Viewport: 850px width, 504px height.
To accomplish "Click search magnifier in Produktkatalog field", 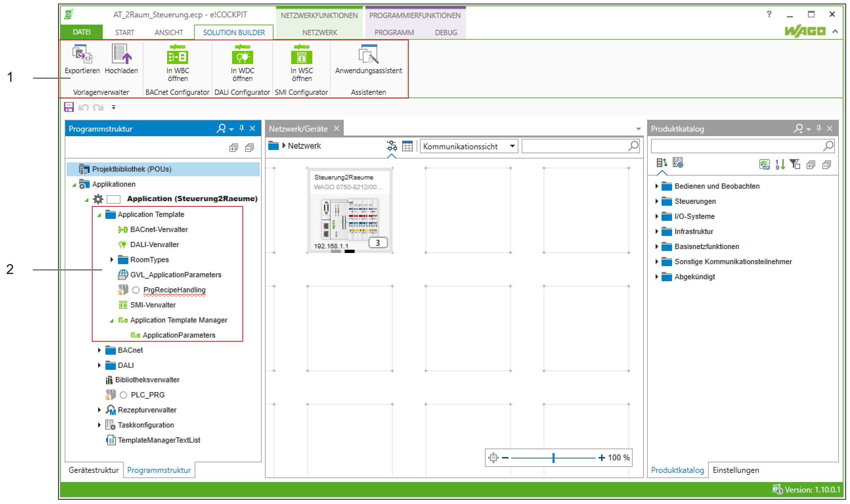I will [828, 146].
